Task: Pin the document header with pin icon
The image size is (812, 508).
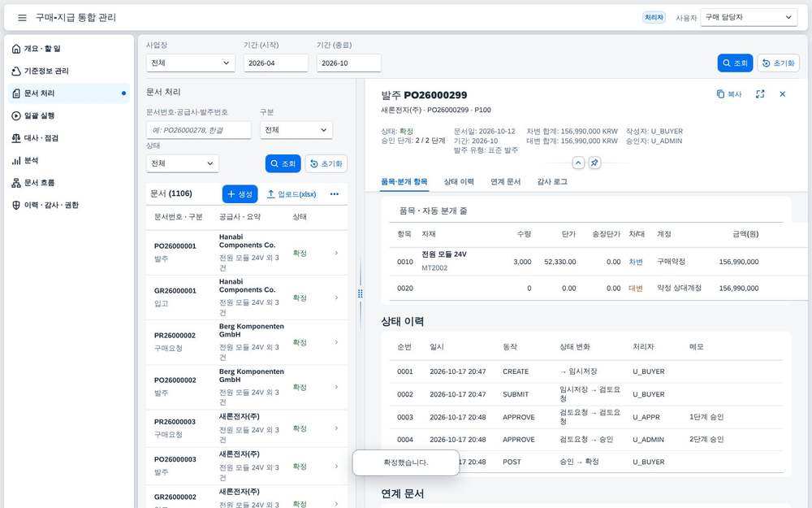Action: [594, 163]
